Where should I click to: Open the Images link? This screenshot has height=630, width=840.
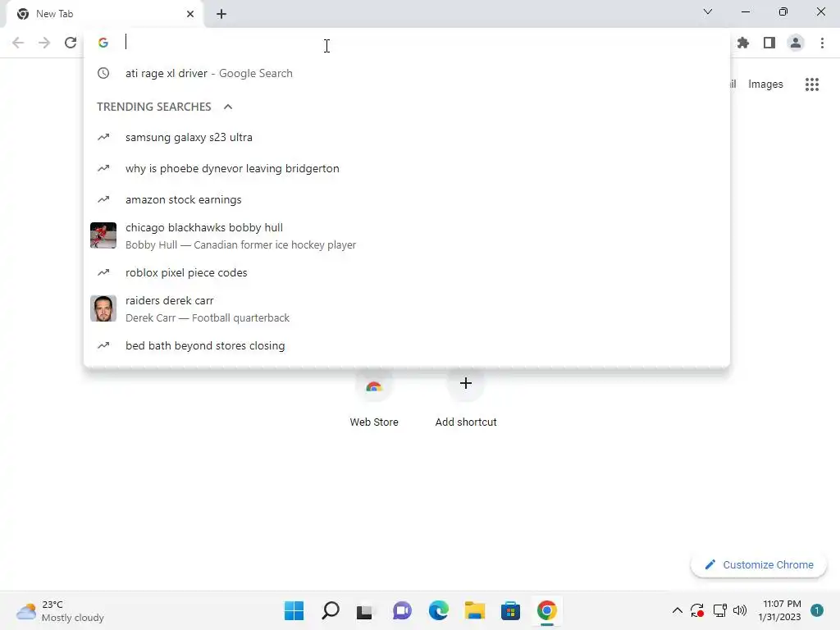coord(765,84)
